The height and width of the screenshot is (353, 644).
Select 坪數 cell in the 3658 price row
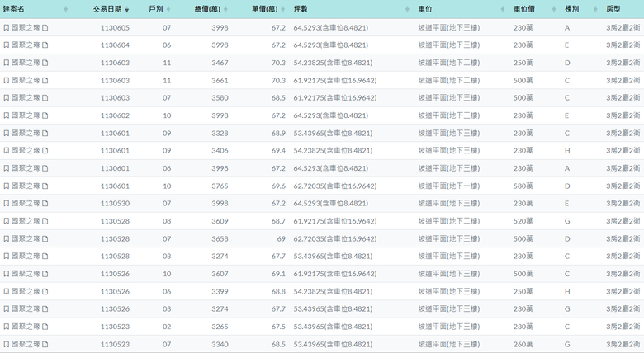click(x=335, y=239)
